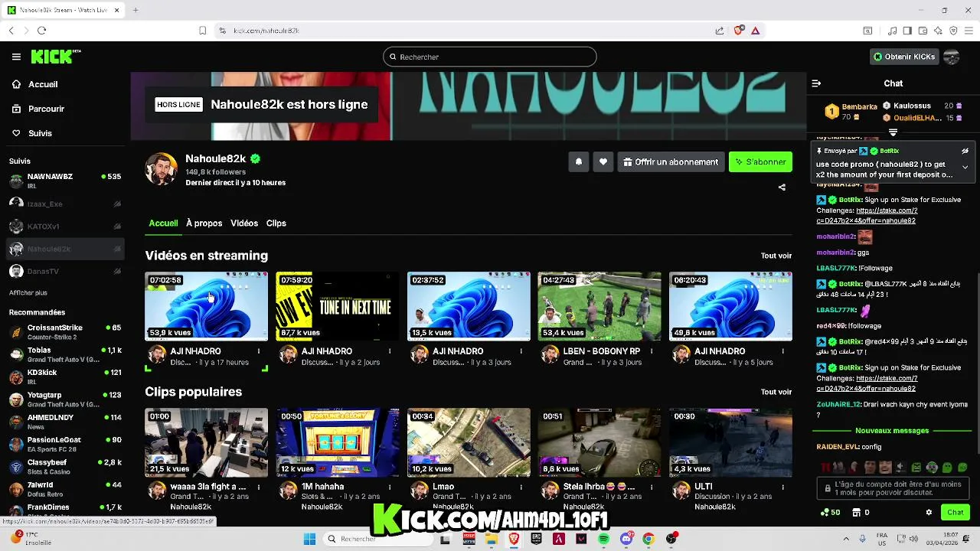Click Nouveaux messages chat banner

click(x=892, y=431)
